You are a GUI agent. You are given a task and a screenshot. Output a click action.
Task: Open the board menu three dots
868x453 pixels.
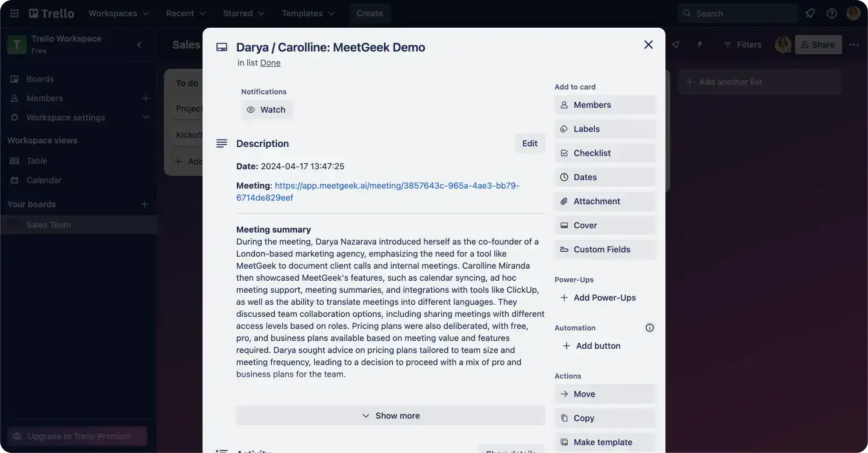point(854,45)
